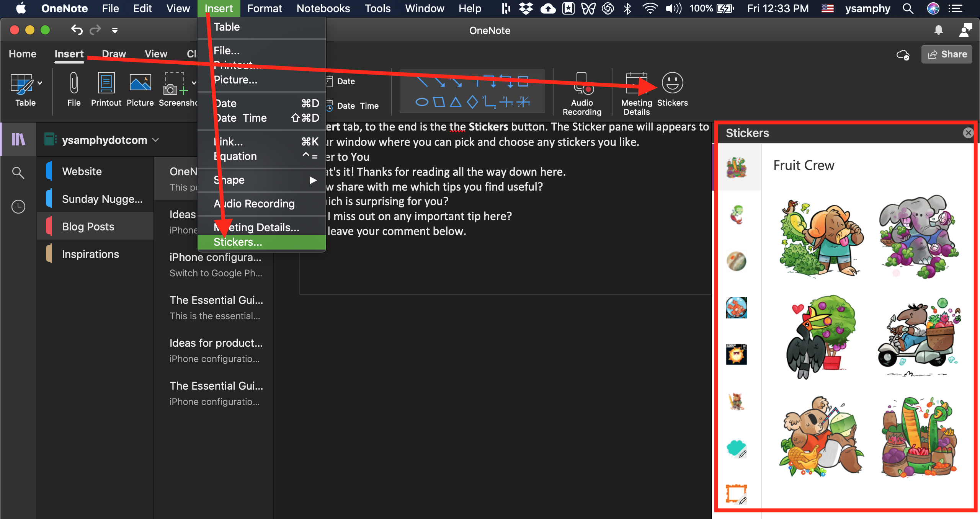This screenshot has height=519, width=980.
Task: Open search magnifier in OneNote sidebar
Action: (x=18, y=173)
